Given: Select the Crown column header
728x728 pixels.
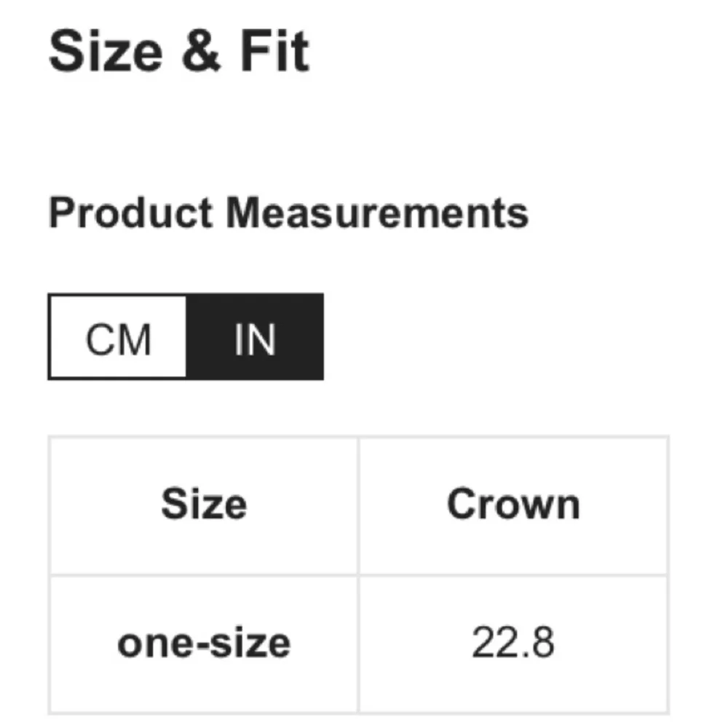Looking at the screenshot, I should (513, 505).
